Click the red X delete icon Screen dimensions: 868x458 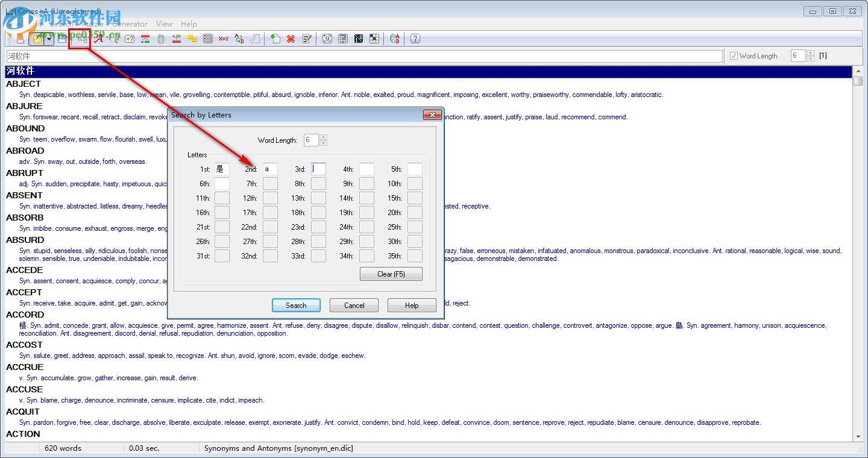point(291,39)
